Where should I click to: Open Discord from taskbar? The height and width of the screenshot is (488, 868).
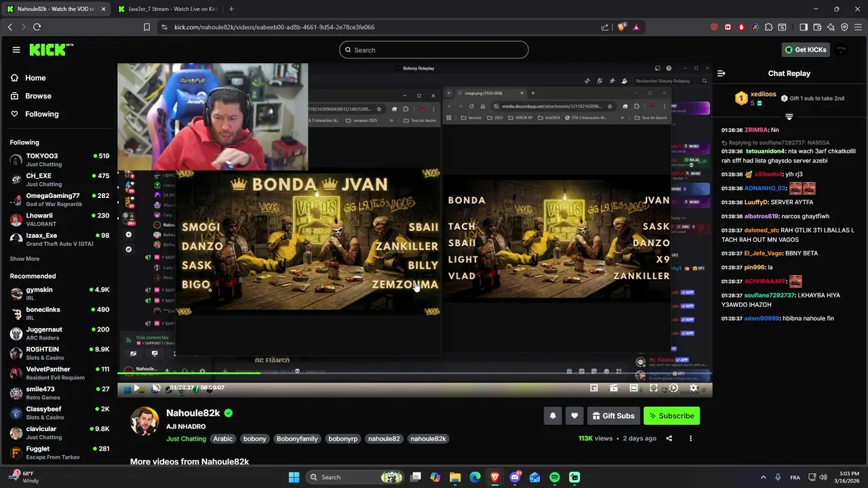click(515, 477)
